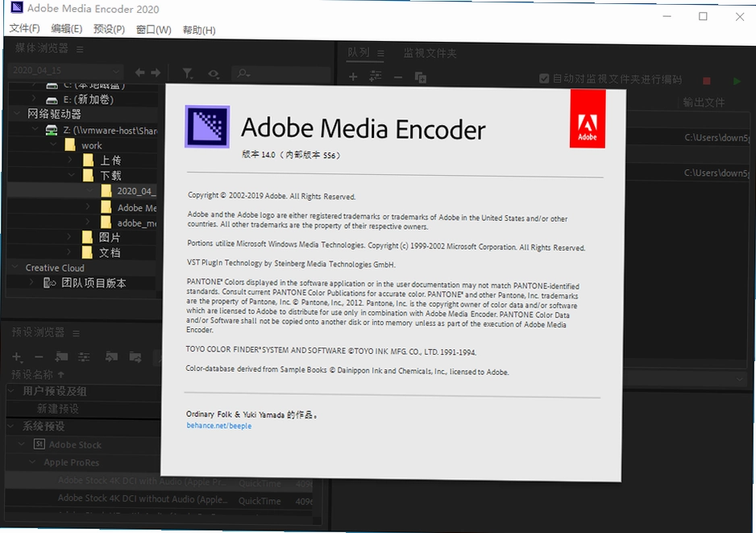Open the 队列 panel menu icon
756x533 pixels.
(380, 53)
